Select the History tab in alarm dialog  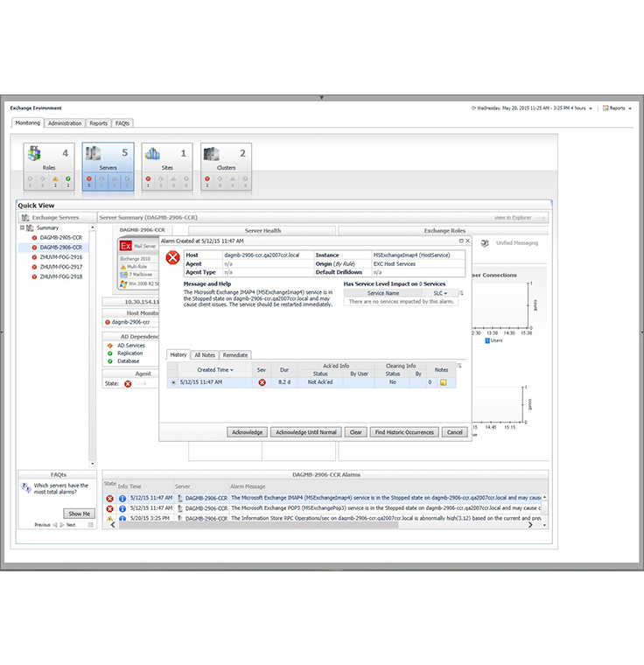pyautogui.click(x=178, y=355)
